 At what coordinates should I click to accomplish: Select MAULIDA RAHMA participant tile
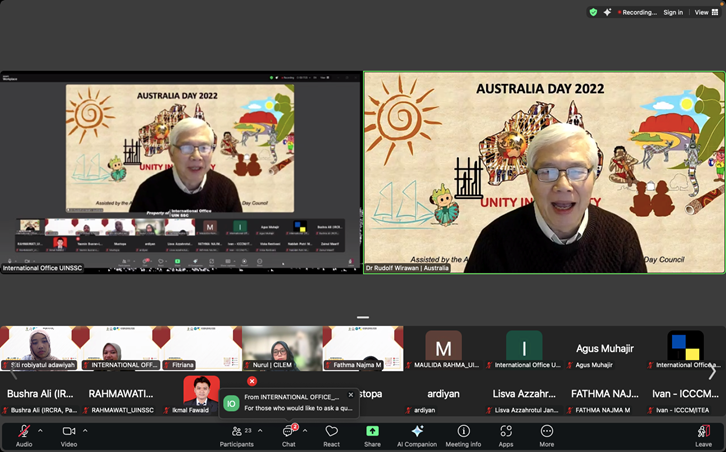pos(444,348)
